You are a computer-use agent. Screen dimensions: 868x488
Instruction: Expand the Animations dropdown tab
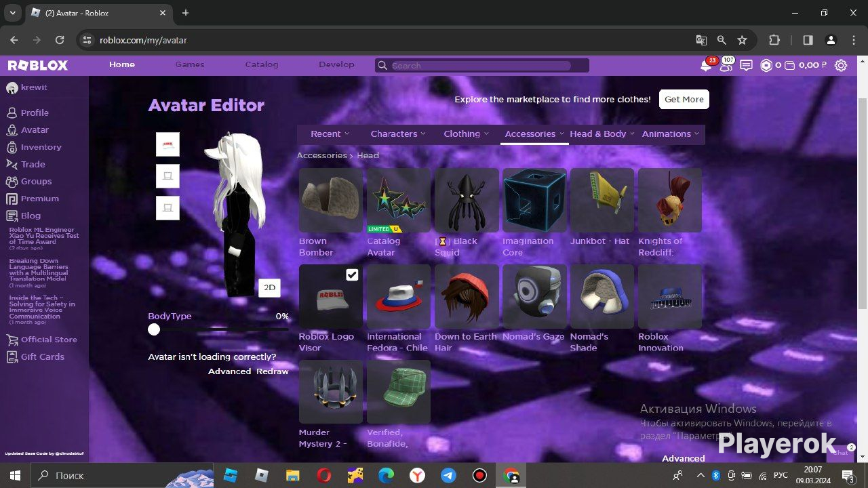point(671,134)
